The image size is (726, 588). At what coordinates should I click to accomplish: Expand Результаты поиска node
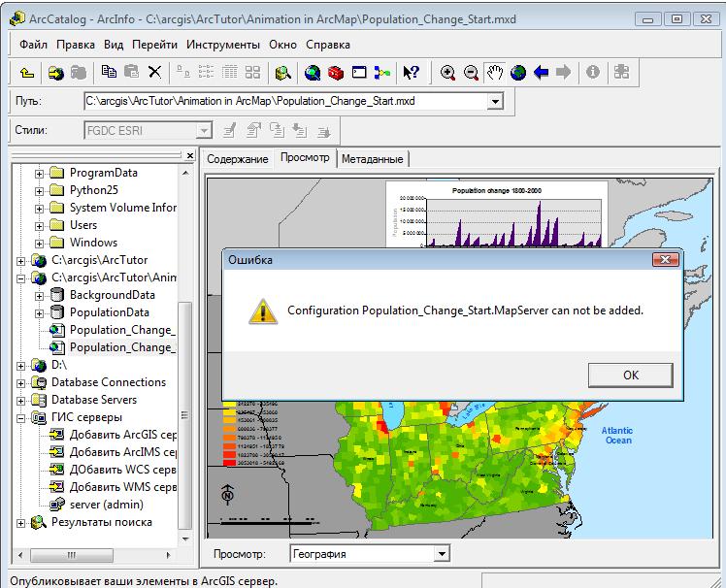click(x=20, y=523)
